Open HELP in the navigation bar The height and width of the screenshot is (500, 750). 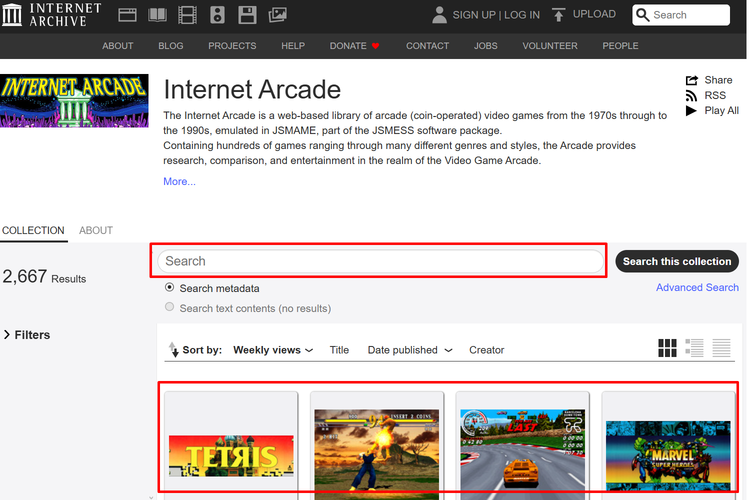[293, 46]
